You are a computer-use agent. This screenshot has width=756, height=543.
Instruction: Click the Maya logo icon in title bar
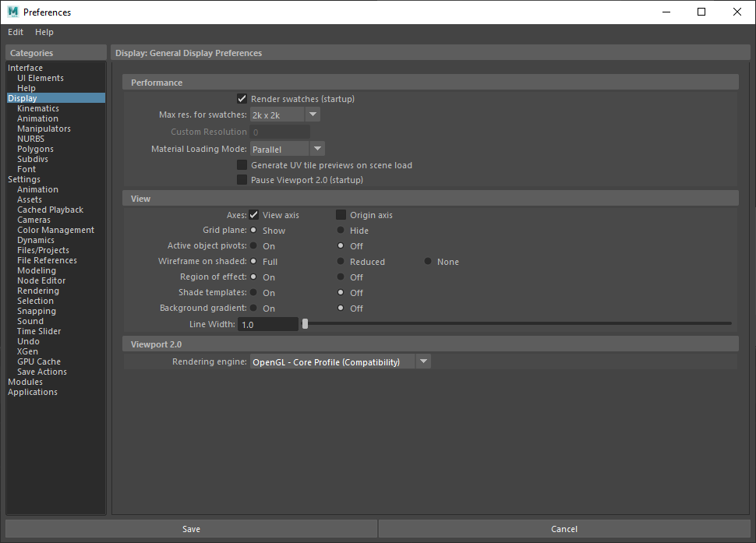12,12
